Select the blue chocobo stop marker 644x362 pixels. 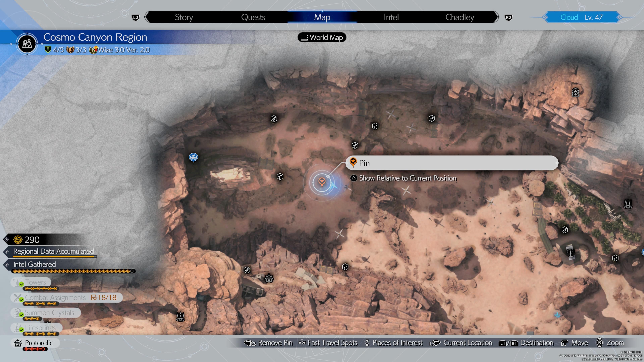[x=193, y=157]
